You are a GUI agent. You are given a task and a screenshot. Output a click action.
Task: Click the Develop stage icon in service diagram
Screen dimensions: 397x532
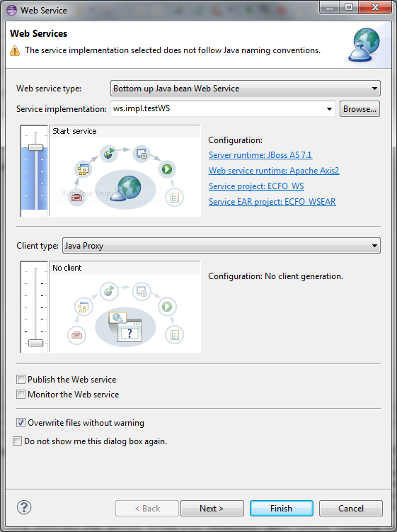click(83, 169)
